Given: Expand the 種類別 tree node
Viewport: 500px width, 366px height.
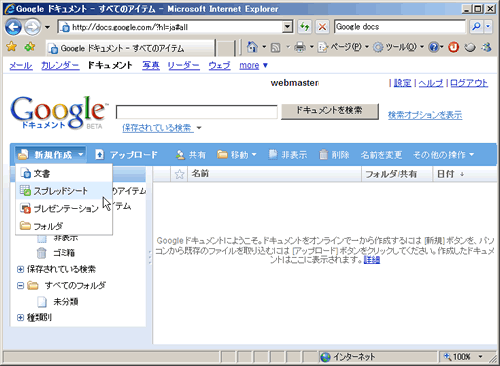Looking at the screenshot, I should pos(20,317).
